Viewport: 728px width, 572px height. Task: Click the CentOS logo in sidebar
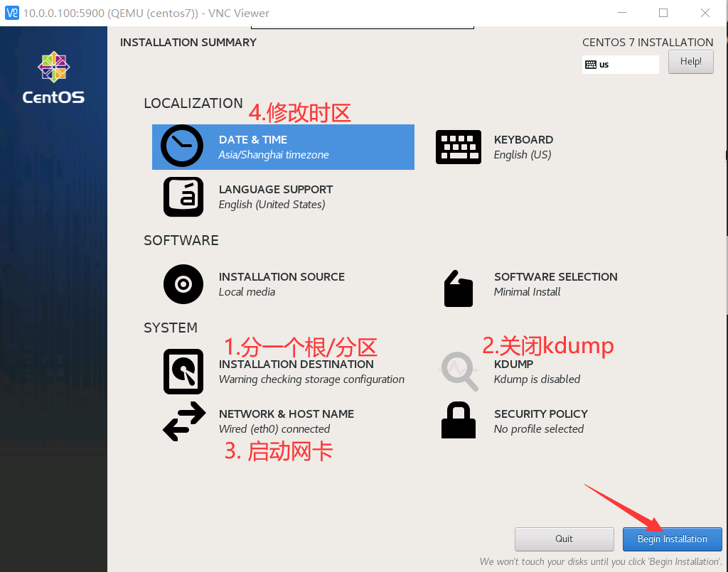tap(54, 77)
